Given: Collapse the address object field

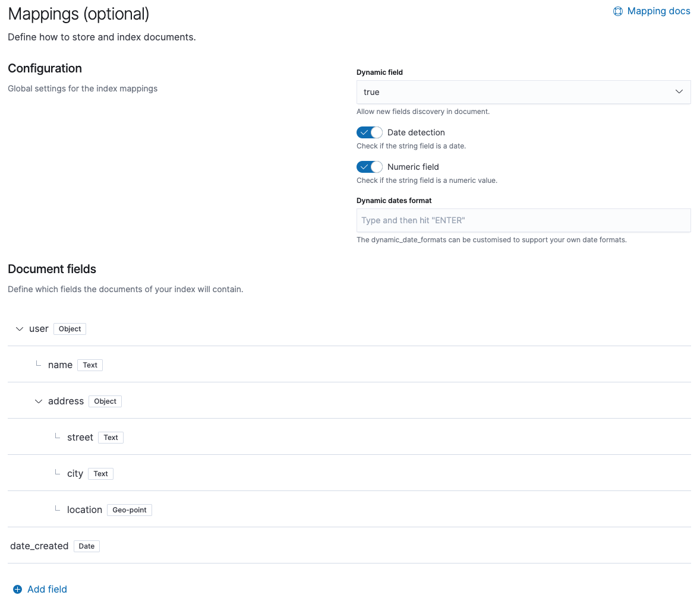Looking at the screenshot, I should [x=39, y=401].
